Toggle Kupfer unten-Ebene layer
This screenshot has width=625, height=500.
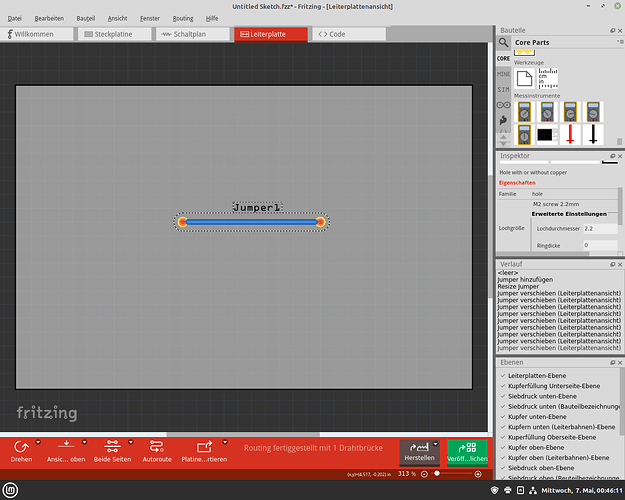pyautogui.click(x=503, y=417)
